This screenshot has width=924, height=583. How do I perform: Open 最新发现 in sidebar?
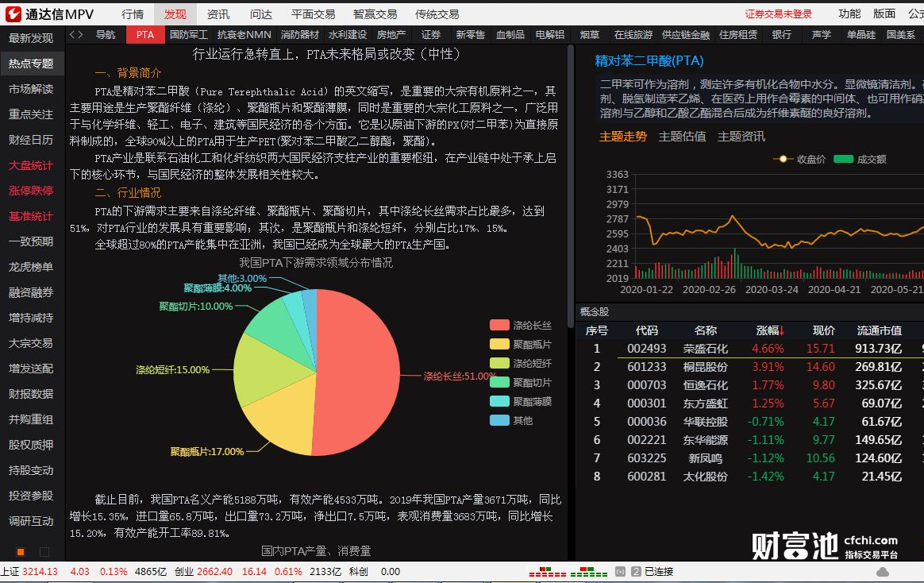pos(31,37)
